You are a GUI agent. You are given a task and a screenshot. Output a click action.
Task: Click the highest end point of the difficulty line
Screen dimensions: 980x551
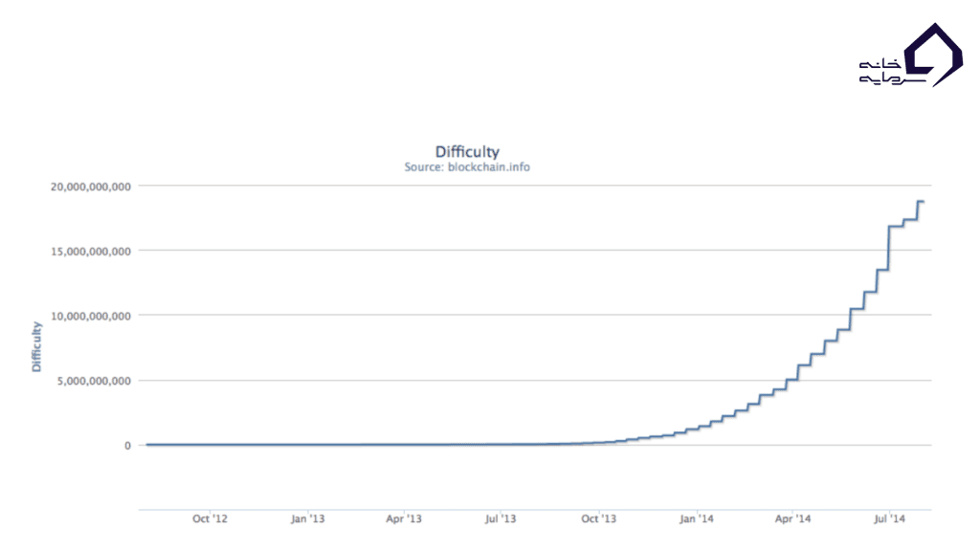coord(922,201)
